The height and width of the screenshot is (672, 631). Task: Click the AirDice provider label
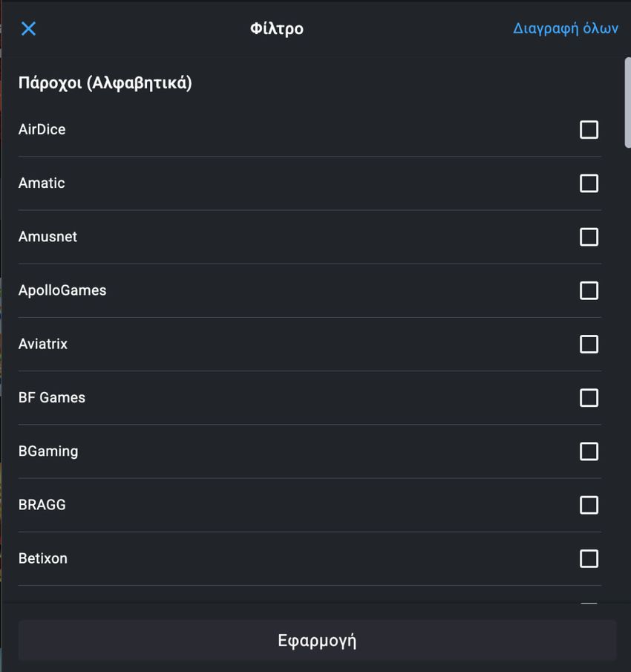pyautogui.click(x=42, y=129)
